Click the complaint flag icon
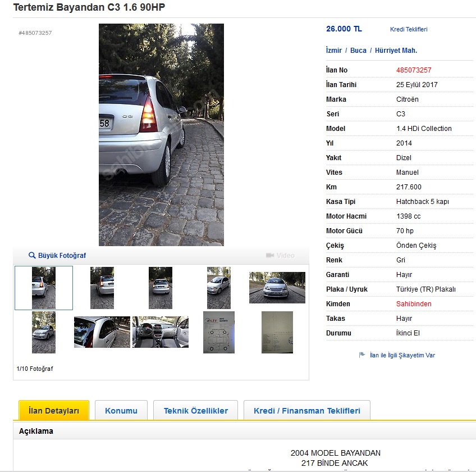This screenshot has width=476, height=472. (362, 355)
